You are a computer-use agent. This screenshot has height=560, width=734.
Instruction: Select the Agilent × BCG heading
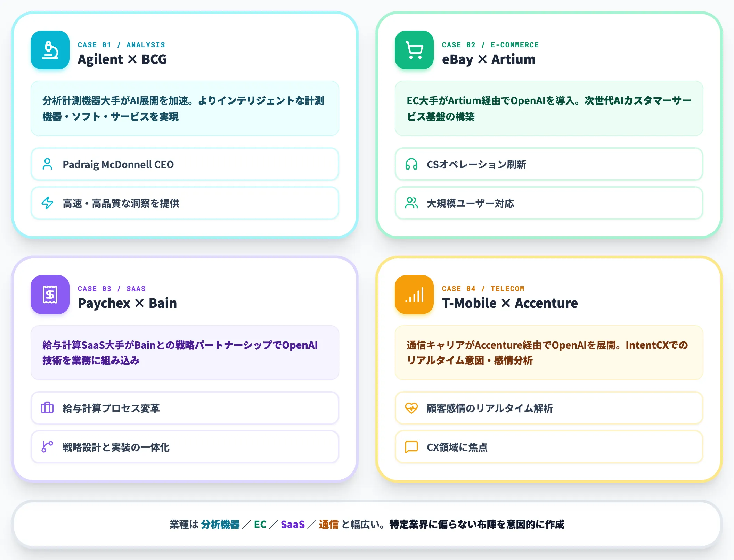coord(122,59)
